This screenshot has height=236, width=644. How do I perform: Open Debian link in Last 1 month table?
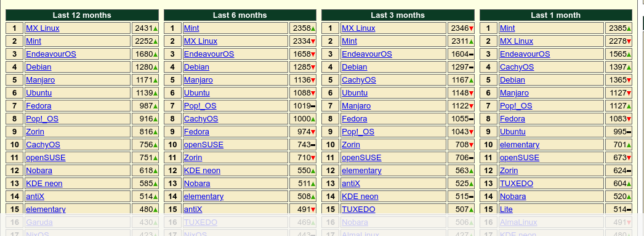tap(513, 80)
